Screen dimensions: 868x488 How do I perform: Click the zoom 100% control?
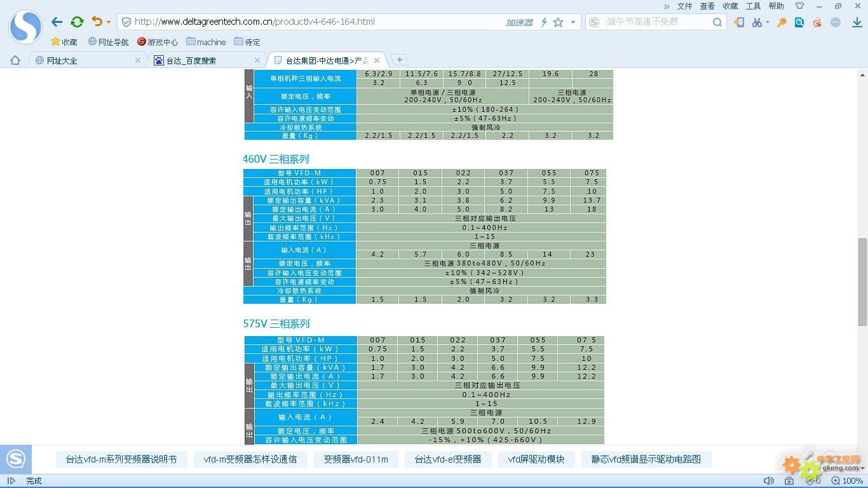847,481
